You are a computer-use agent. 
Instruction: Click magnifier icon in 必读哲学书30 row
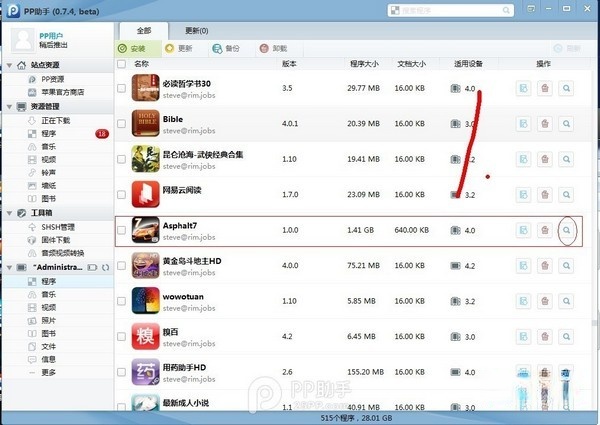566,88
